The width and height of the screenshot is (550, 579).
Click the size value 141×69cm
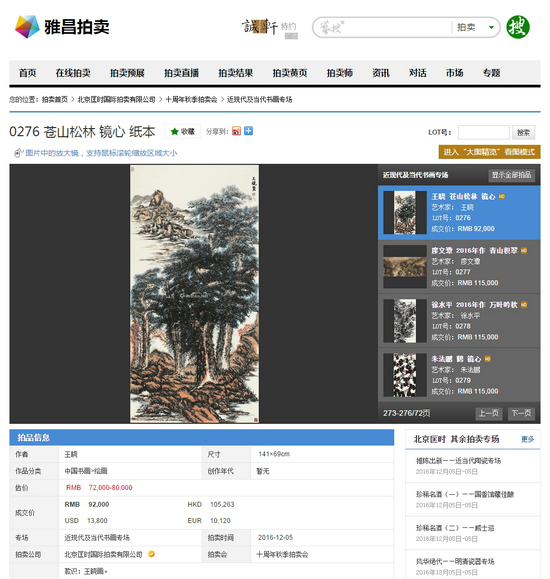pyautogui.click(x=274, y=454)
